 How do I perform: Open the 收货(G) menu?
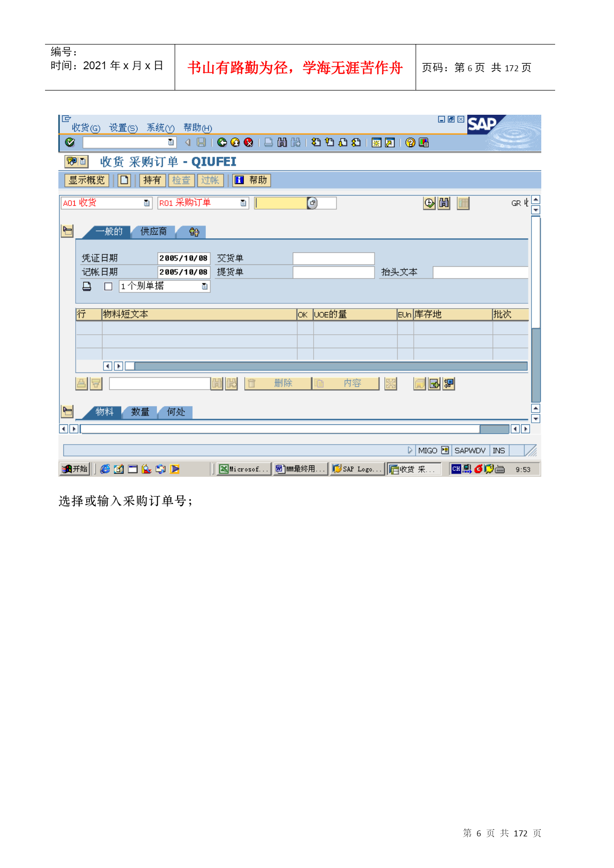coord(86,128)
